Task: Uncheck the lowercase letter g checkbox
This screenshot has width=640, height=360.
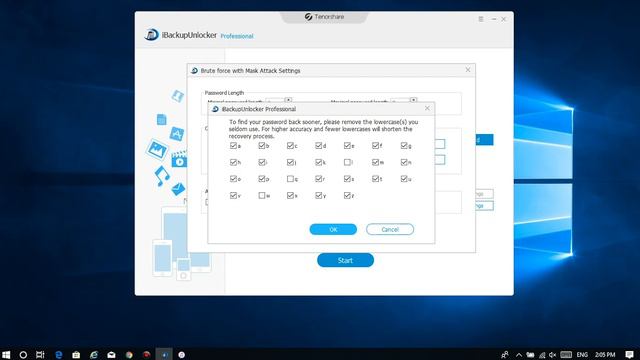Action: pyautogui.click(x=404, y=145)
